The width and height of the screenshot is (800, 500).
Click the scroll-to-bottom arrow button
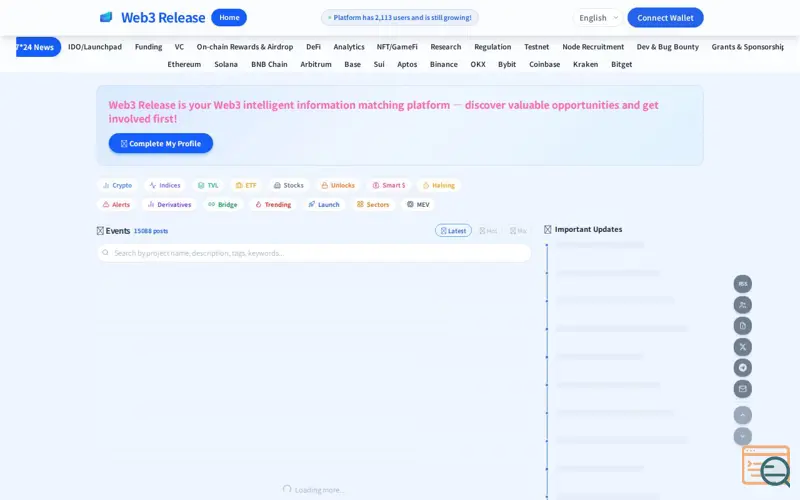742,436
